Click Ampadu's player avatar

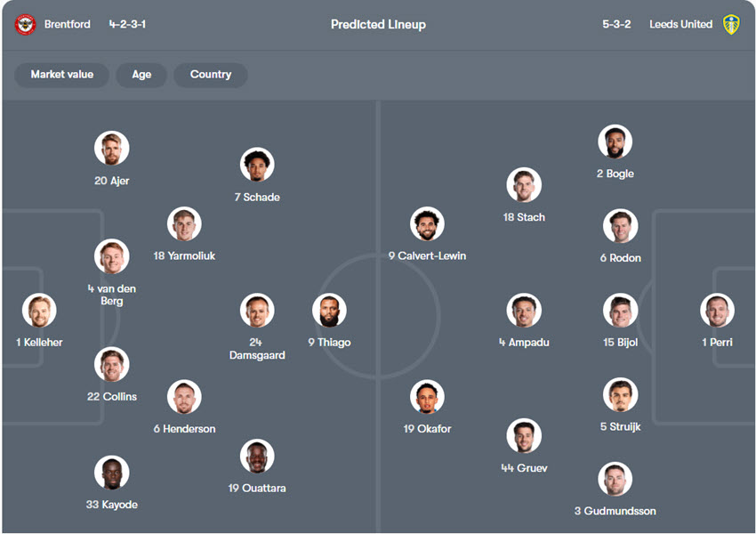[x=524, y=311]
